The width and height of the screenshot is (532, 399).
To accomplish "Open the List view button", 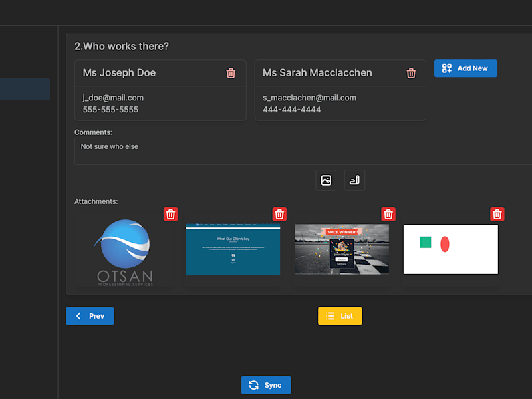I will tap(340, 316).
